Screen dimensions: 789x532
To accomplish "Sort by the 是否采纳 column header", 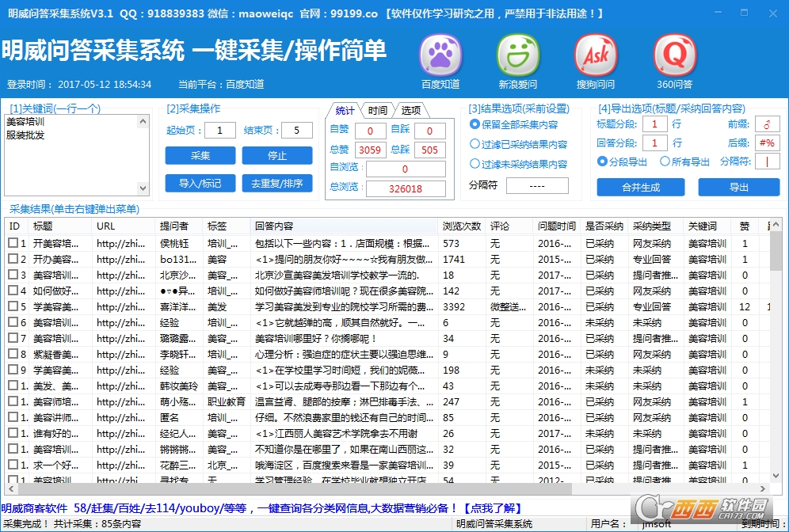I will [604, 226].
